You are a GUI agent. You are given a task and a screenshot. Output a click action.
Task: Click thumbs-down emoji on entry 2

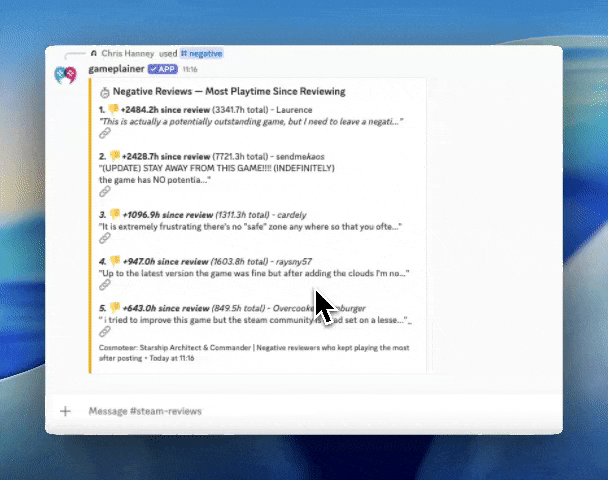pyautogui.click(x=115, y=156)
